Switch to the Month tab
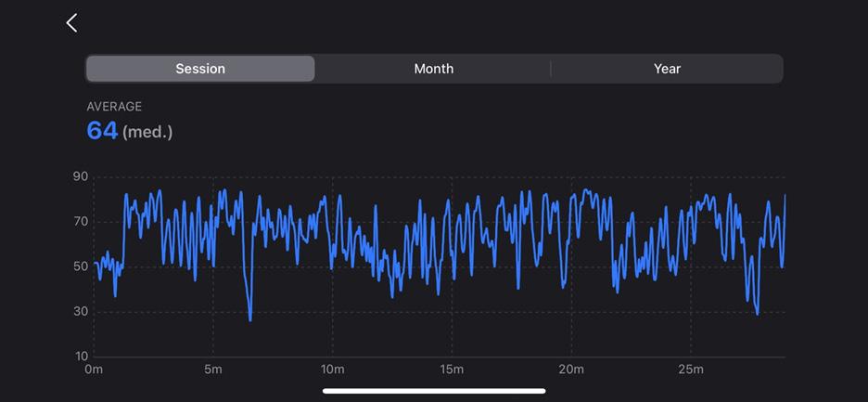This screenshot has width=868, height=402. (433, 69)
